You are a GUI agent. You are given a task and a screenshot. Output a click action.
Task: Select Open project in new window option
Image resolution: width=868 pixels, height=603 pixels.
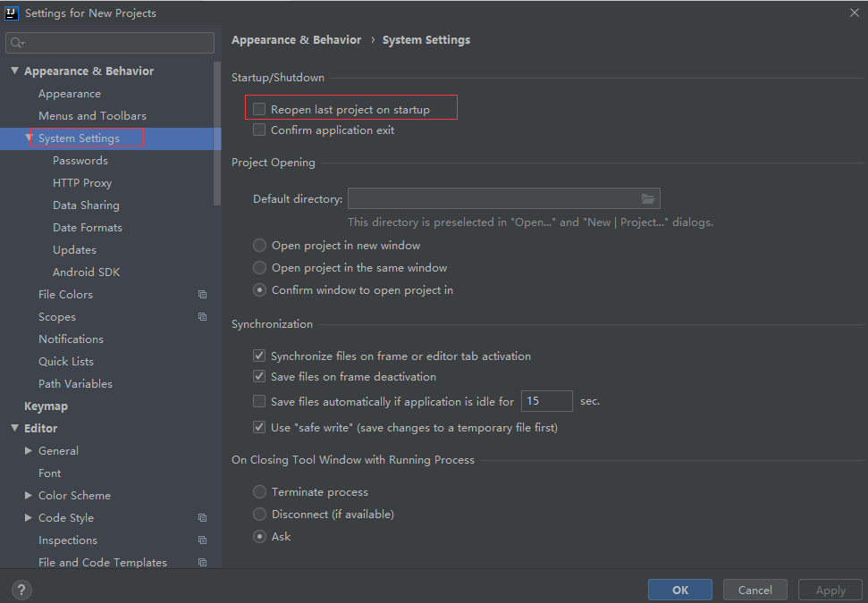pos(258,245)
